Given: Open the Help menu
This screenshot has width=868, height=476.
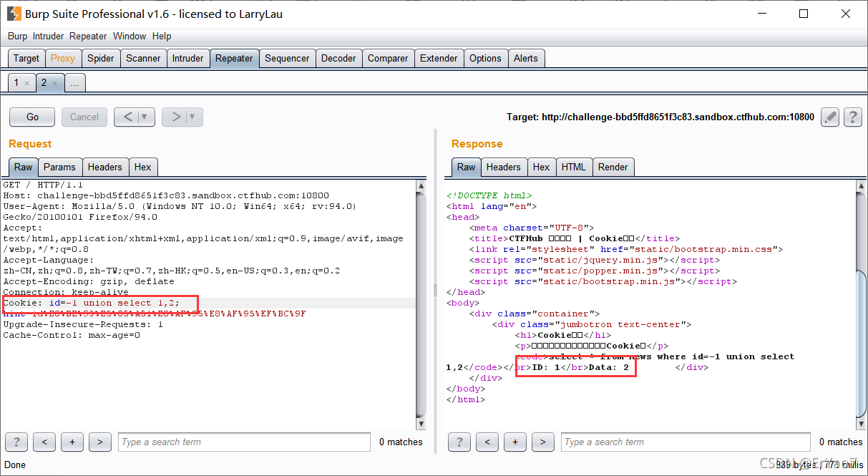Looking at the screenshot, I should 162,36.
